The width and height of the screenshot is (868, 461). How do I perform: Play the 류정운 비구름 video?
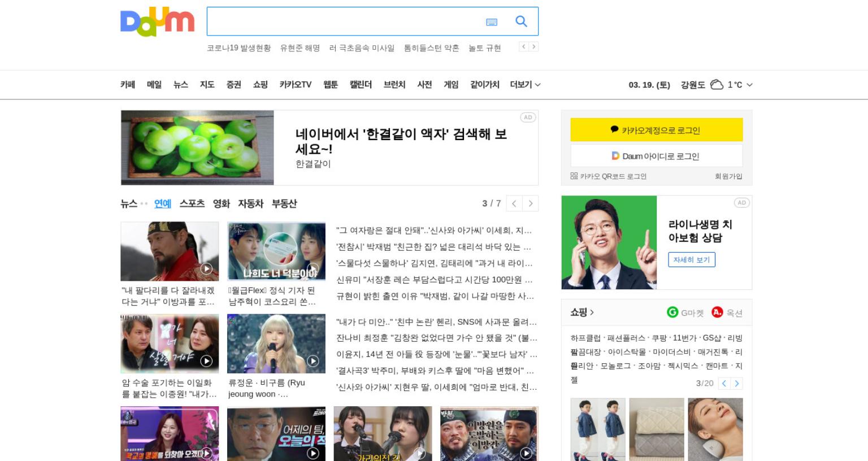point(276,343)
